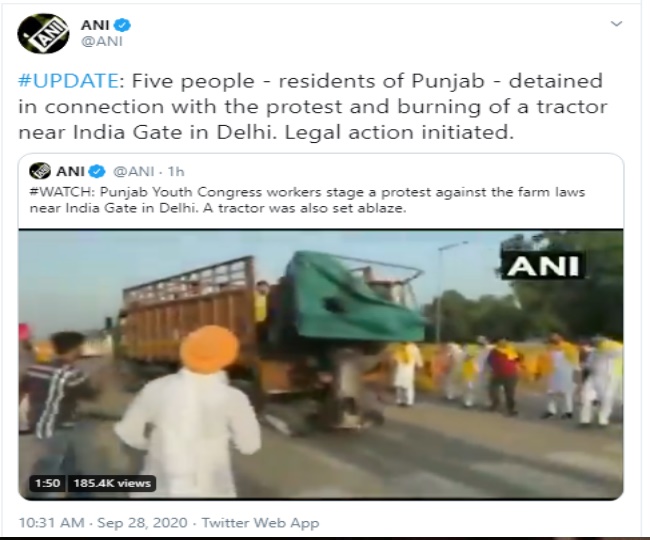This screenshot has width=650, height=540.
Task: Open @ANI handle in quoted tweet
Action: point(133,172)
